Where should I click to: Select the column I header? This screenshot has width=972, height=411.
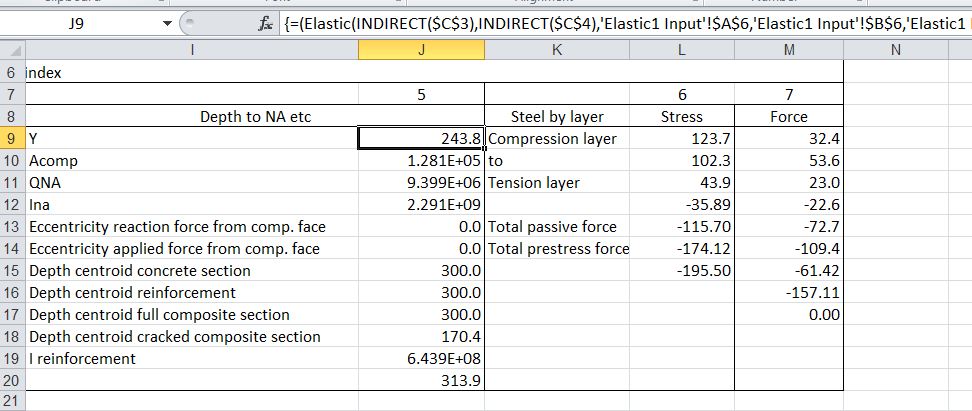191,50
